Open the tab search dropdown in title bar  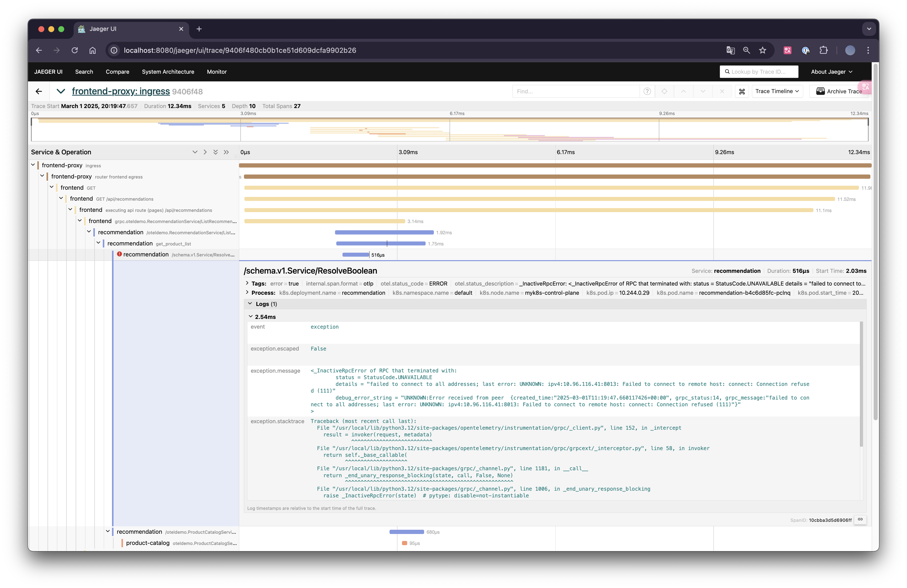point(869,29)
